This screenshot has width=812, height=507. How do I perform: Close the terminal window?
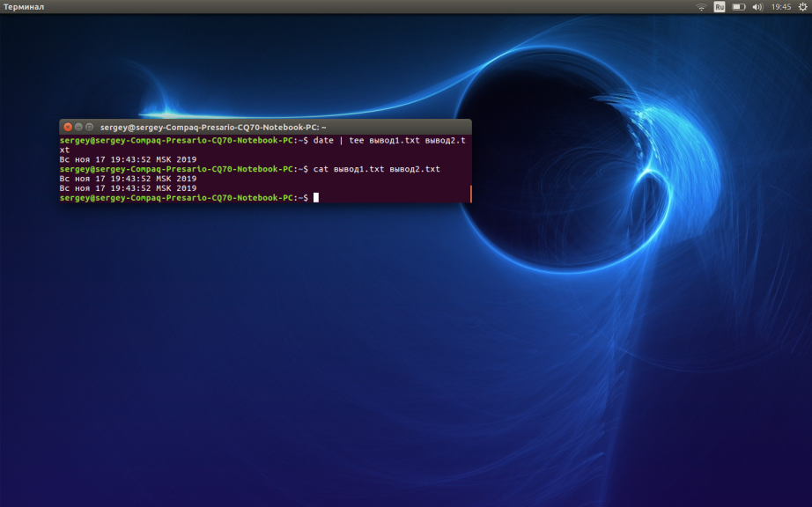pos(68,127)
